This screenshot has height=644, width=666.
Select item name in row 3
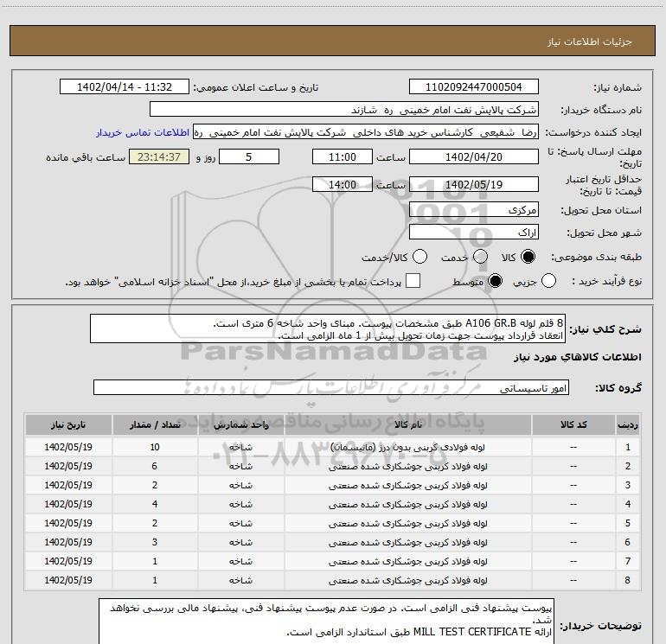[407, 485]
